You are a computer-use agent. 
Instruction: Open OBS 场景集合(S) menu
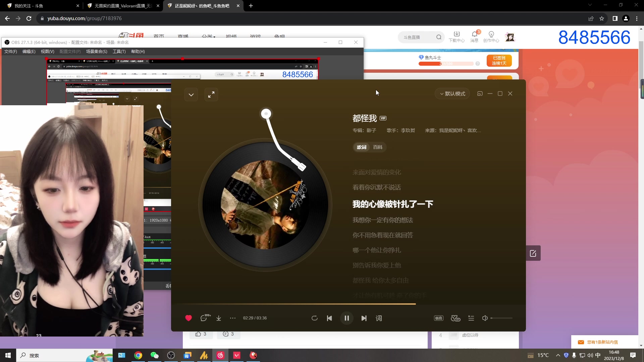pyautogui.click(x=97, y=52)
